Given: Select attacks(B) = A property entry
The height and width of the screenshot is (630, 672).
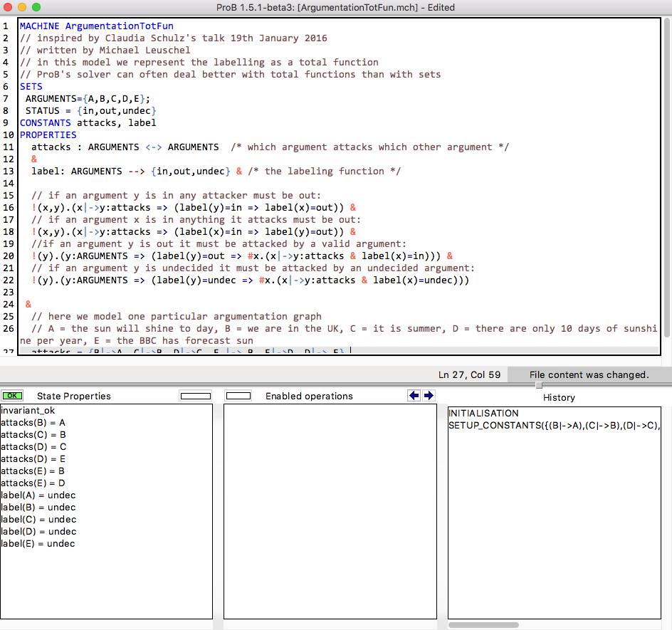Looking at the screenshot, I should (33, 423).
